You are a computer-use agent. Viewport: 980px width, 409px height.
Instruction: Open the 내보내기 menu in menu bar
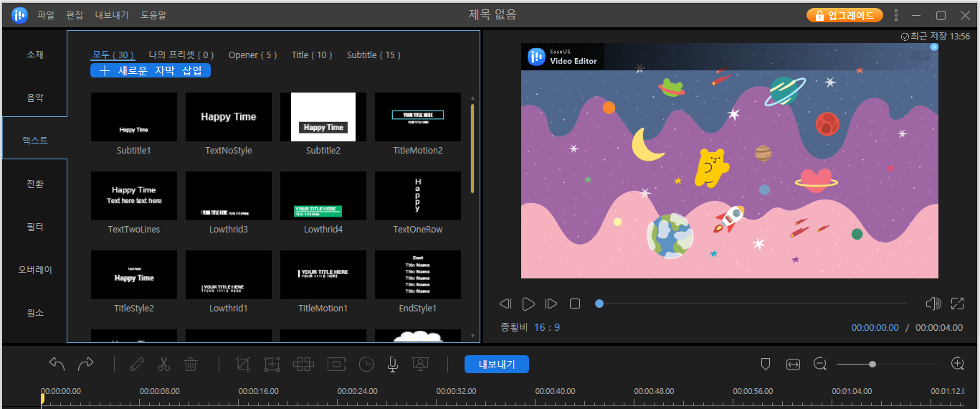(112, 15)
